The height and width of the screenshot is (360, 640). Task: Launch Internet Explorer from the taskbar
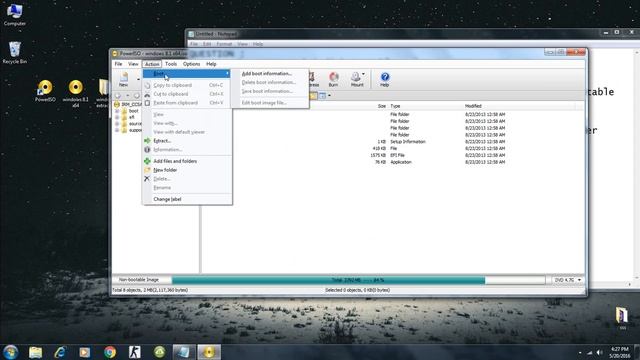click(60, 352)
